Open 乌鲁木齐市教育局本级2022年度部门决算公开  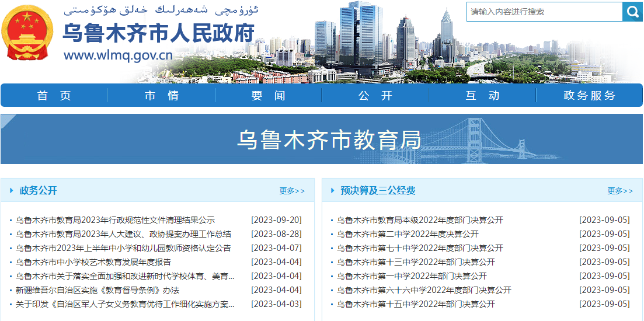(420, 220)
